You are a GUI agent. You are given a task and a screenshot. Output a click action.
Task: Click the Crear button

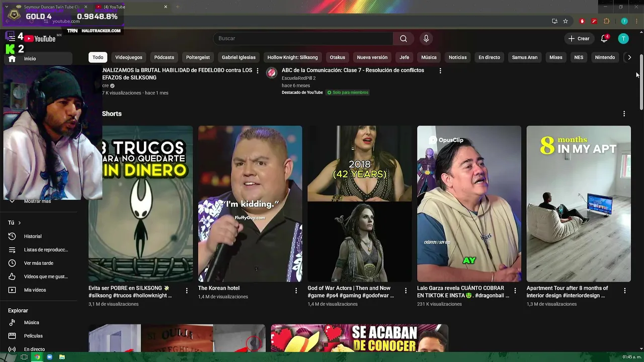coord(579,39)
